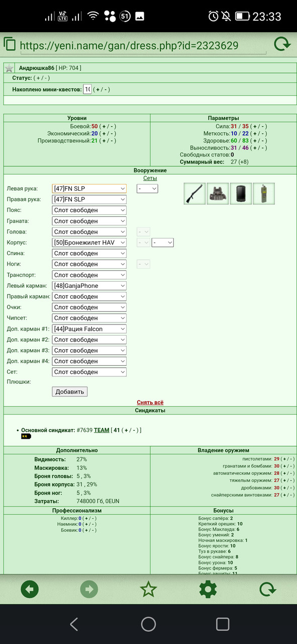The image size is (297, 644).
Task: Click plus on автоматическим оружием skill
Action: [x=284, y=473]
